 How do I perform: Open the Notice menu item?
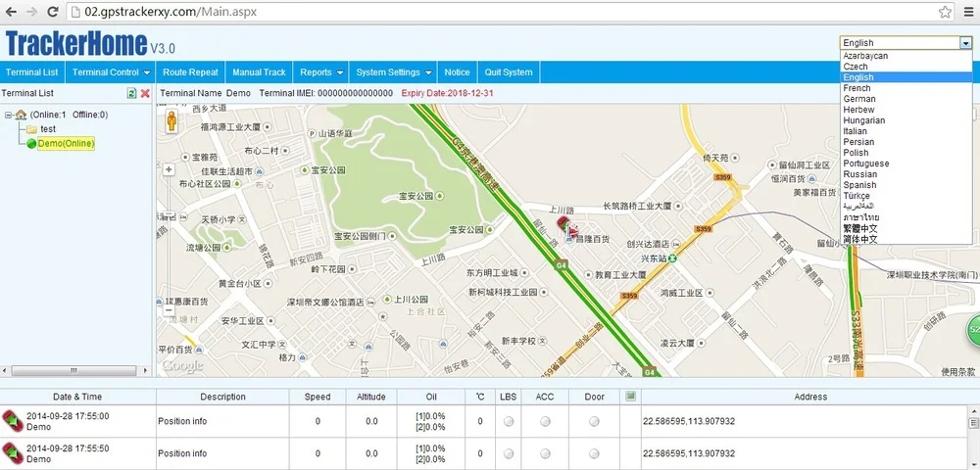point(457,72)
